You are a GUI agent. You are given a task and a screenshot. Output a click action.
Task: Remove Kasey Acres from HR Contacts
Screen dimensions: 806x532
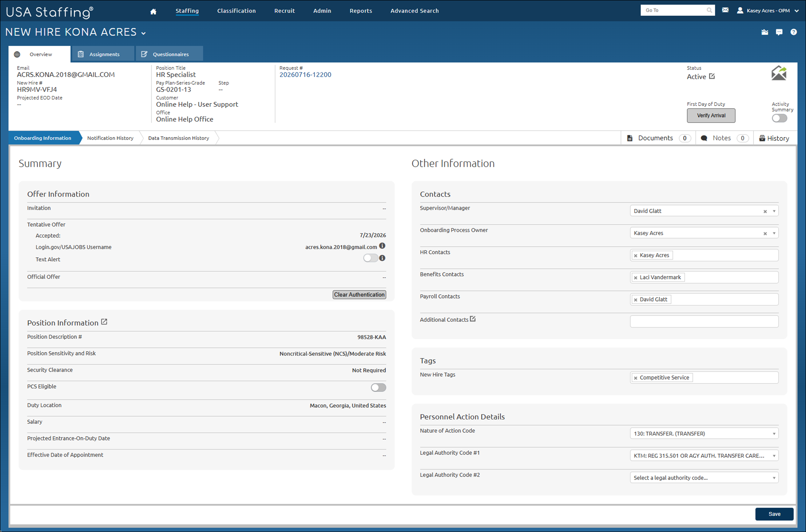click(636, 255)
